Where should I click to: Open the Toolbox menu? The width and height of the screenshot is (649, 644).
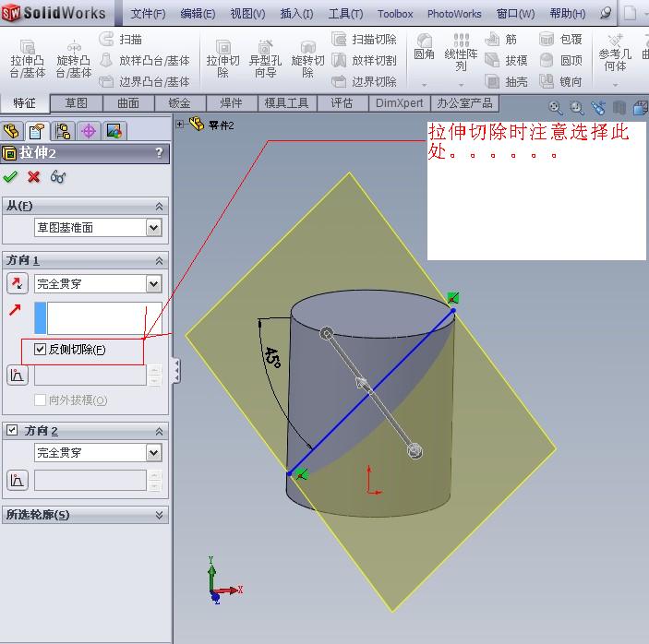(395, 14)
